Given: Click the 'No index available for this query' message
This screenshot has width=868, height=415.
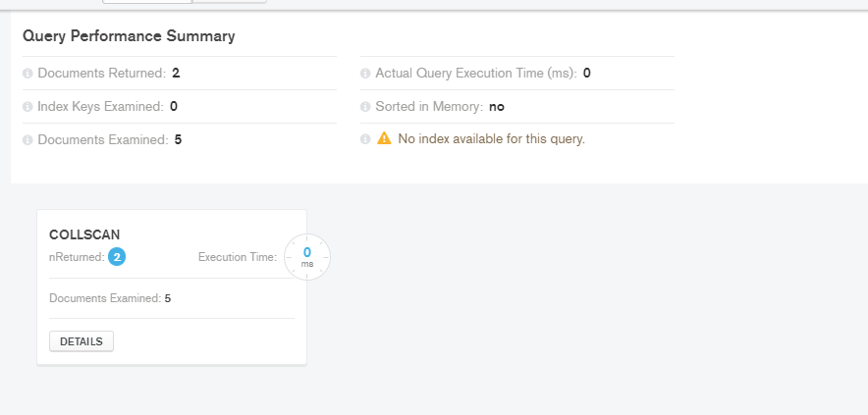Looking at the screenshot, I should point(492,139).
